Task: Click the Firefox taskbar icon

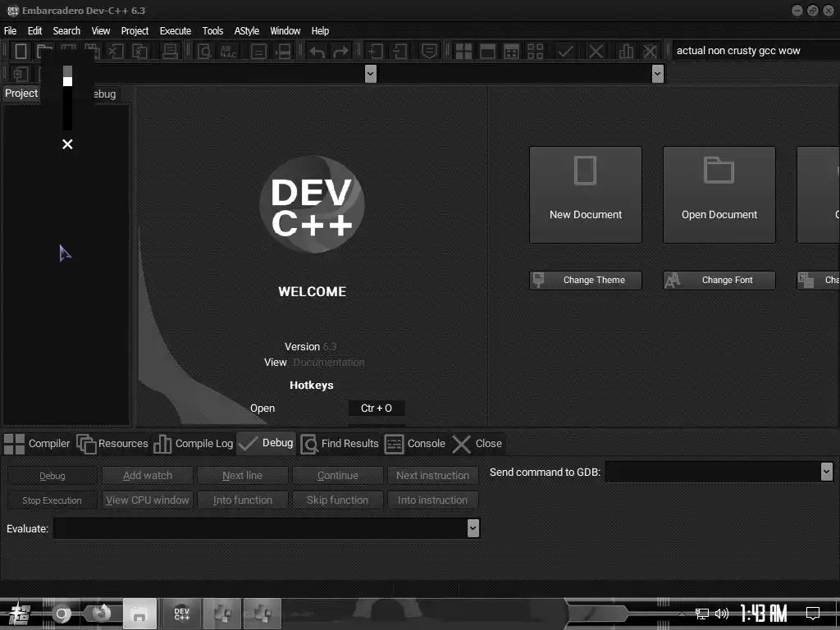Action: (101, 614)
